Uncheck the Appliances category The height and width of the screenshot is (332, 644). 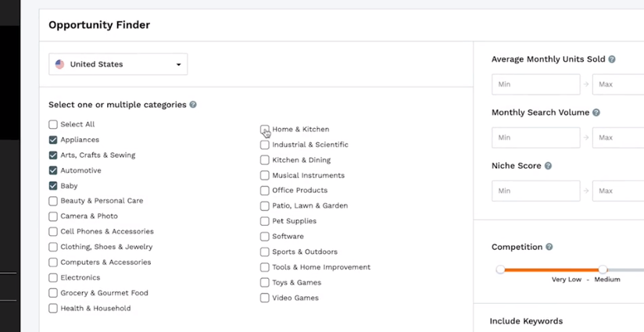(53, 140)
